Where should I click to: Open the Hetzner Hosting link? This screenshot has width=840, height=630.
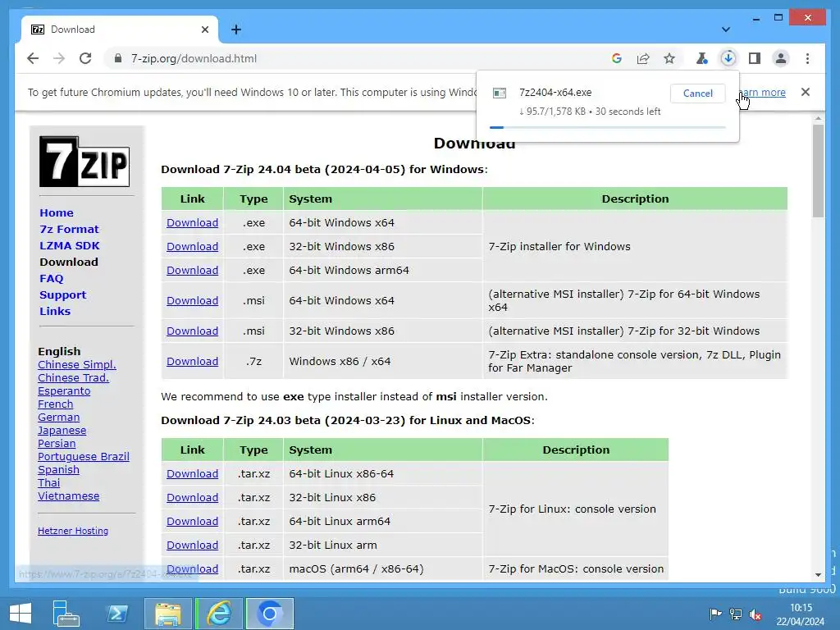(x=73, y=531)
